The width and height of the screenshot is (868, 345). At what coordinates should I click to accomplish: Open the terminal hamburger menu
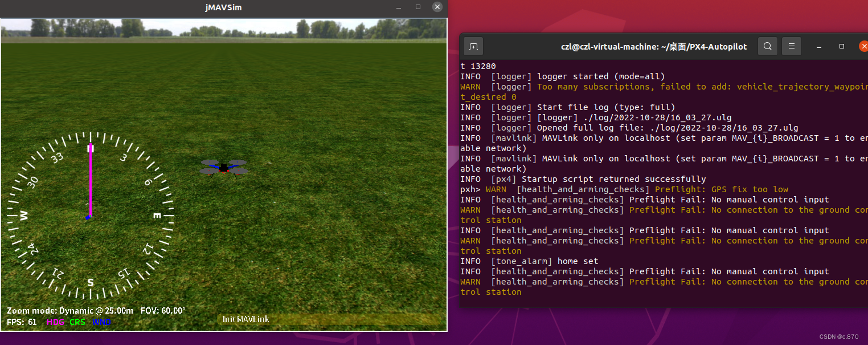coord(791,46)
